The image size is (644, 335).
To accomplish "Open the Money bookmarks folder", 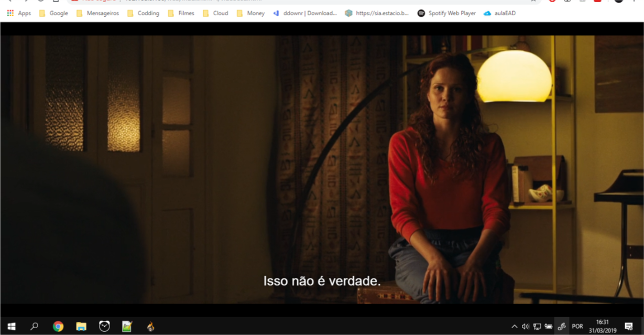I will 250,13.
